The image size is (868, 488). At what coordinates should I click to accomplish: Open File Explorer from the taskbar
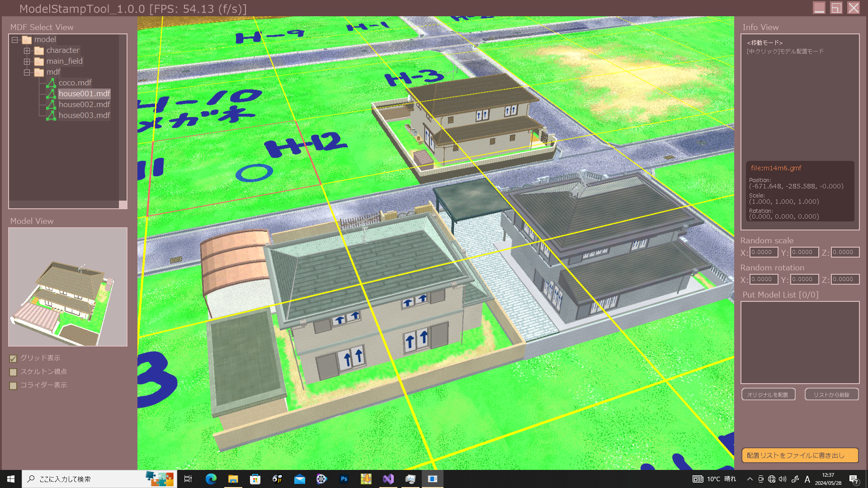233,479
